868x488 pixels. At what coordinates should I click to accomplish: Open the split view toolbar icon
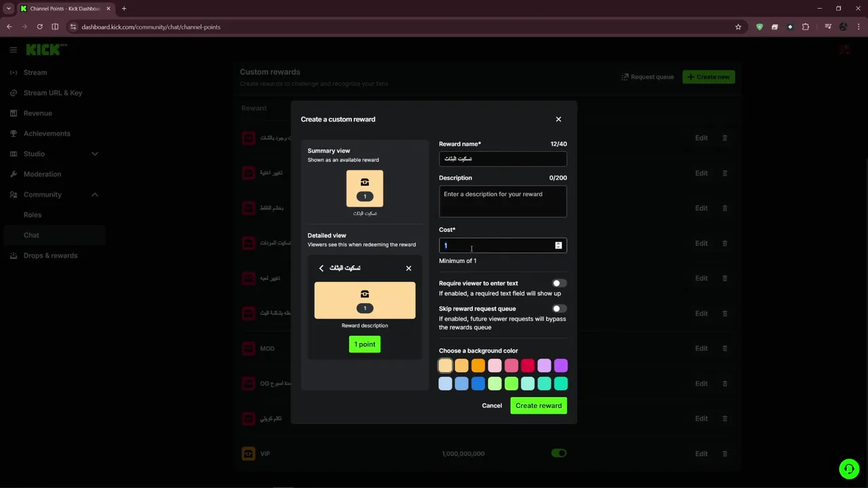pyautogui.click(x=55, y=27)
